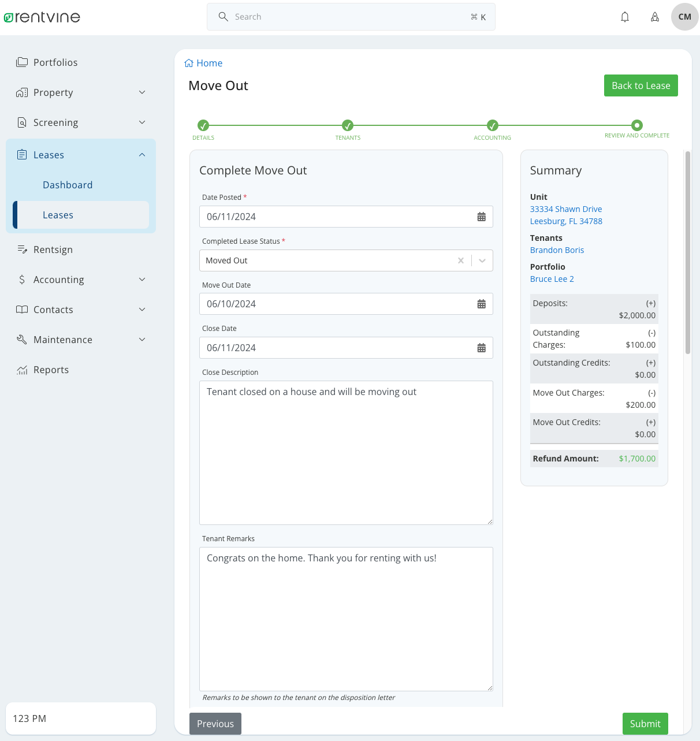Open calendar picker for Date Posted

pos(481,217)
